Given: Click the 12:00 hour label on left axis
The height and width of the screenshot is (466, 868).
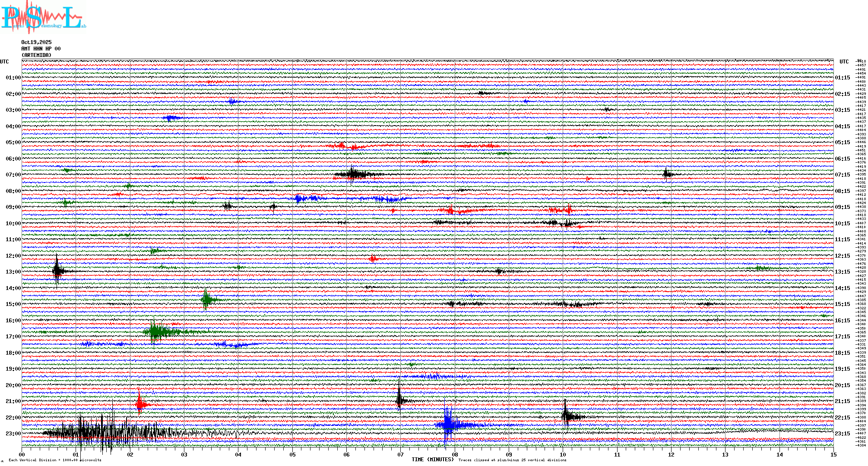Looking at the screenshot, I should tap(13, 256).
